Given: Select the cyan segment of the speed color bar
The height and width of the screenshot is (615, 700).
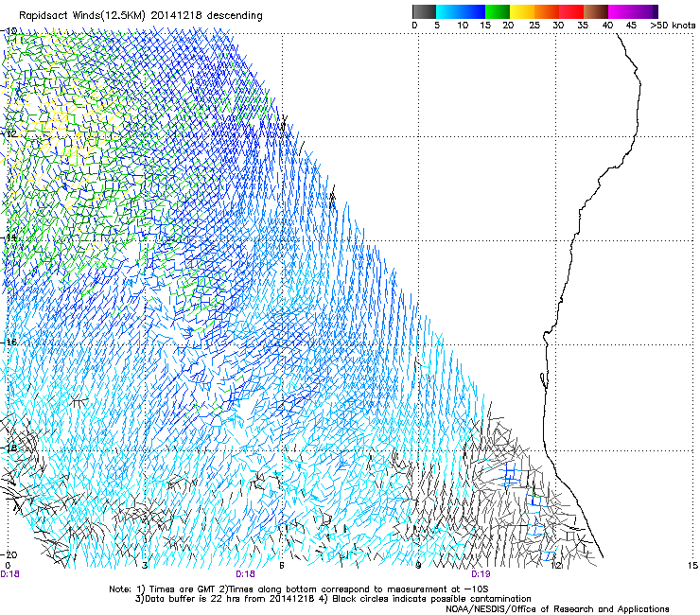Looking at the screenshot, I should (448, 11).
